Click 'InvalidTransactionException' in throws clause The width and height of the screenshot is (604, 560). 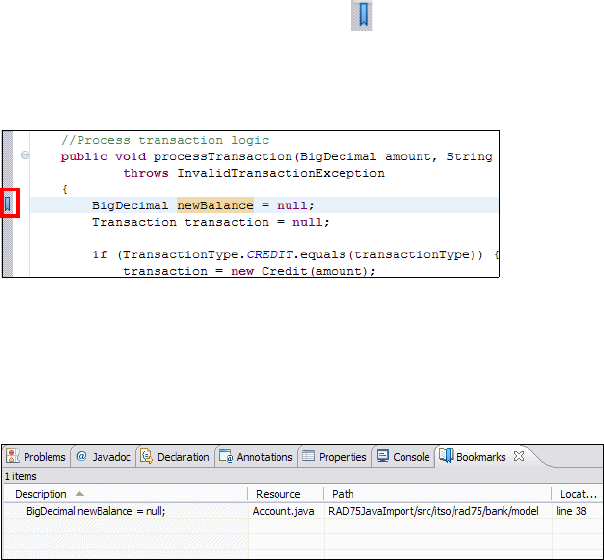(281, 173)
